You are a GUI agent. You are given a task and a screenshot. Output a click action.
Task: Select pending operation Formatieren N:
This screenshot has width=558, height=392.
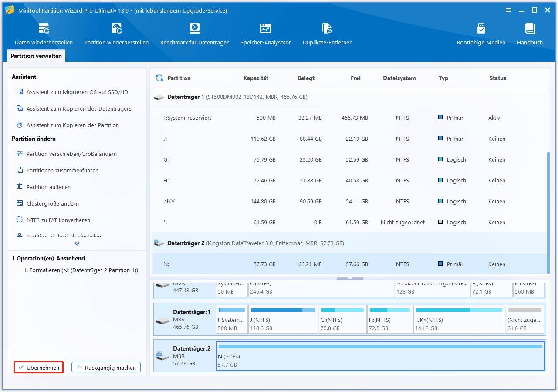click(x=81, y=270)
